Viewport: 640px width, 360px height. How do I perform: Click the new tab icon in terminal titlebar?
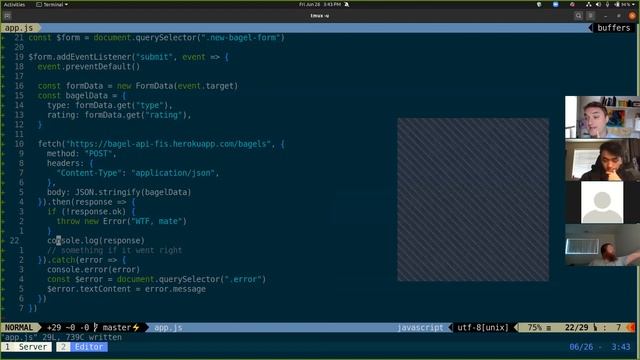point(7,16)
